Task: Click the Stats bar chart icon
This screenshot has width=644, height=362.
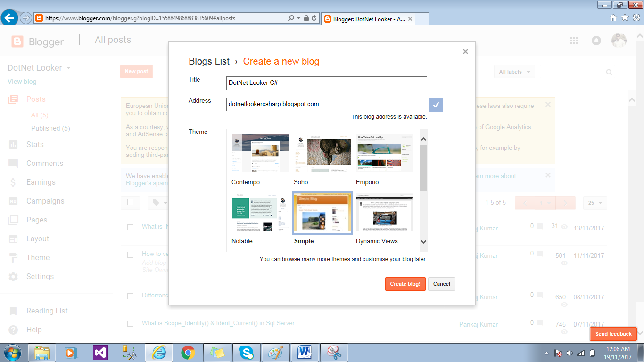Action: (13, 145)
